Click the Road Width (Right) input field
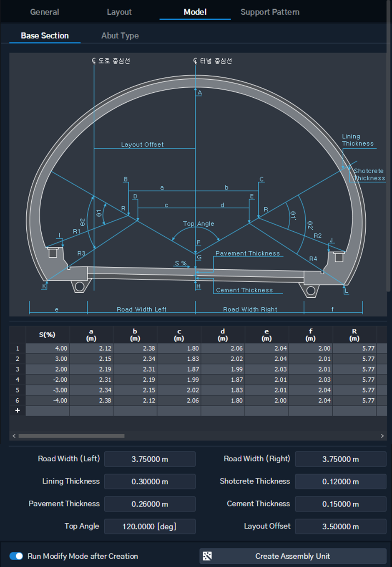The image size is (392, 567). 340,459
